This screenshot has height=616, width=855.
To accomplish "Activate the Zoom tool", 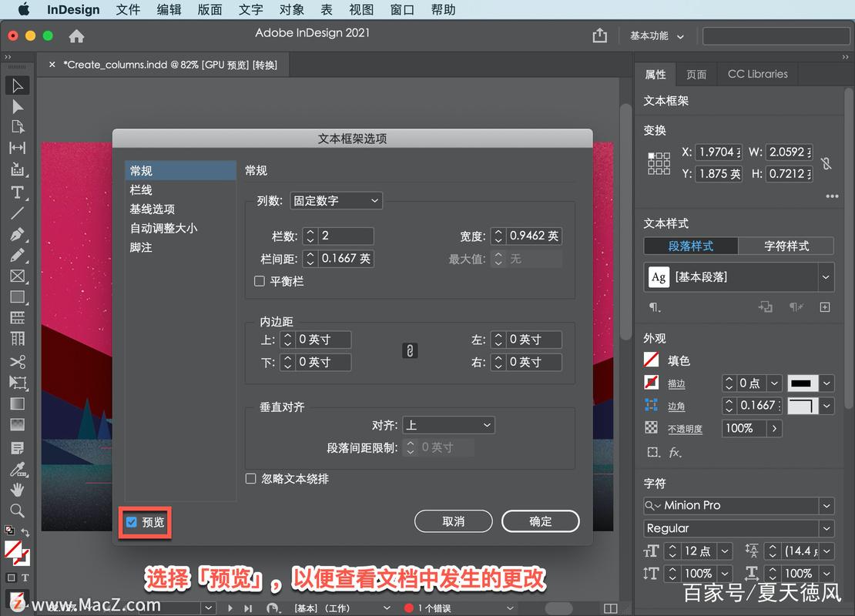I will 18,511.
